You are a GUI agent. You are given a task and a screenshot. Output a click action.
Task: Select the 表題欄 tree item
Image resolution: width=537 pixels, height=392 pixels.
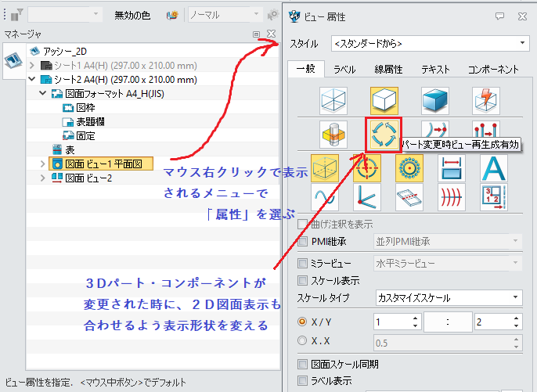point(84,121)
